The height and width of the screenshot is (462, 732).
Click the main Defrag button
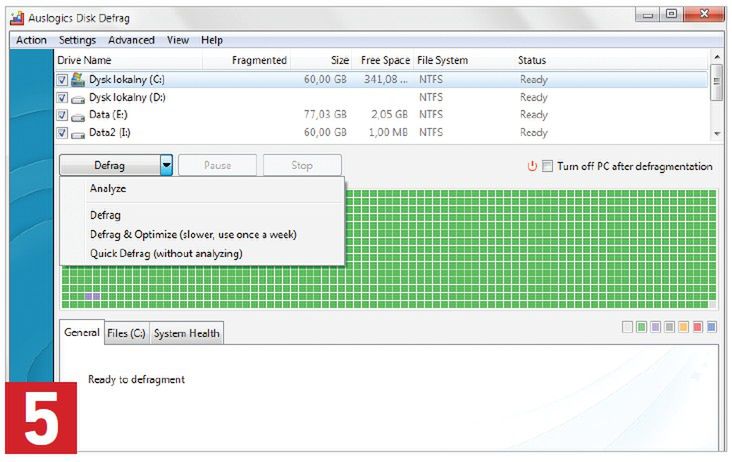110,165
